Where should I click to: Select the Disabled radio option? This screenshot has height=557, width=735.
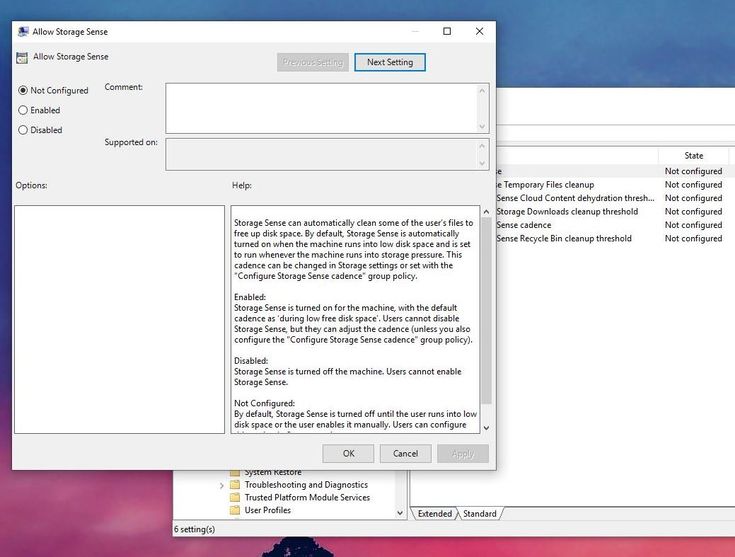tap(40, 130)
